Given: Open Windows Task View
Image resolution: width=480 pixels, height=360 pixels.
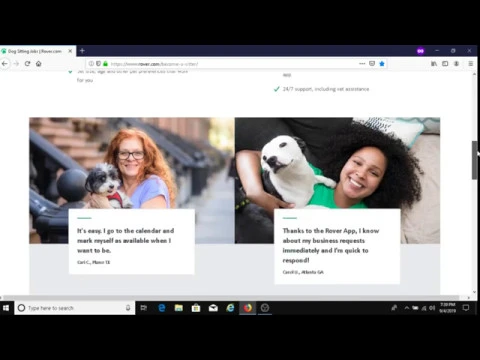Looking at the screenshot, I should (144, 308).
